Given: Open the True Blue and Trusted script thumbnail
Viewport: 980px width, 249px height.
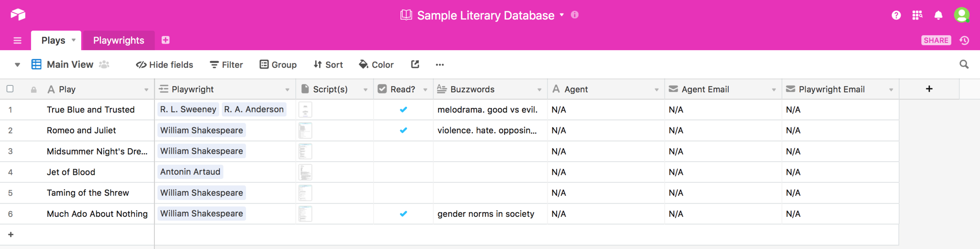Looking at the screenshot, I should [x=305, y=110].
